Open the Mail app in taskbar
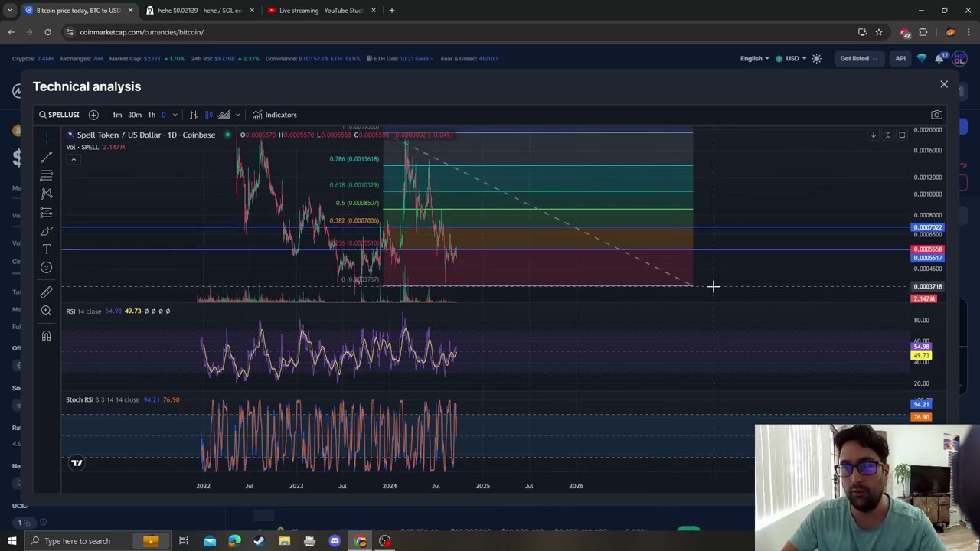 point(209,541)
